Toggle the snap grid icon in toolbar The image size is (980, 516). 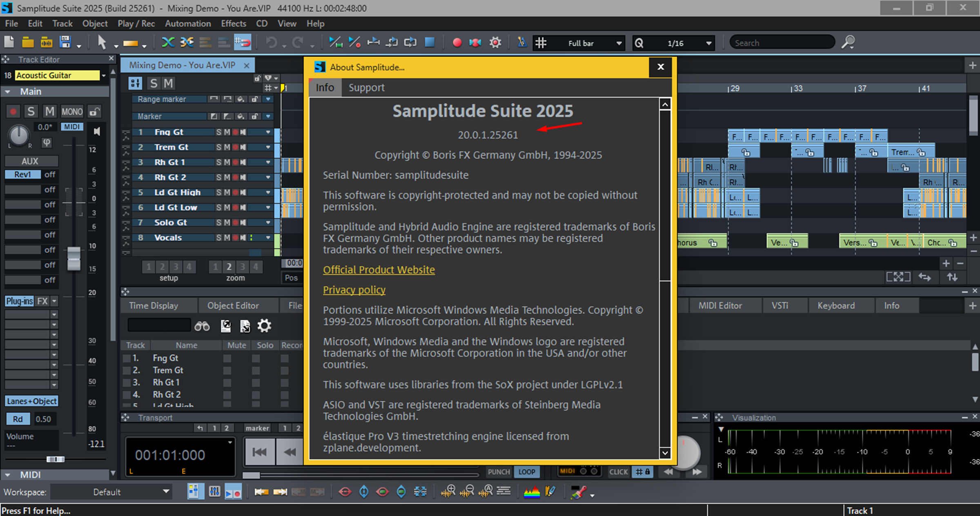[x=541, y=42]
